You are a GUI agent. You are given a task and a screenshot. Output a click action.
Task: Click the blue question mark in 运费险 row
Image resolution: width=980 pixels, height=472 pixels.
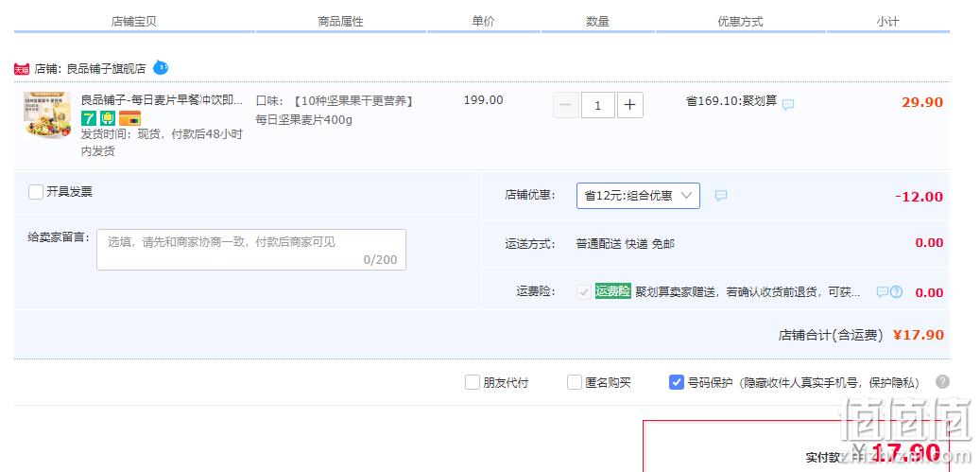pos(896,292)
